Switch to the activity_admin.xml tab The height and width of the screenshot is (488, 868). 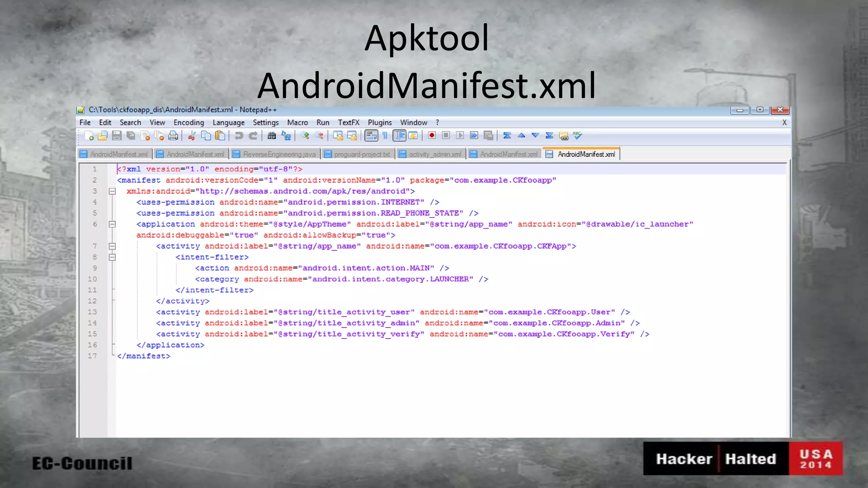tap(431, 154)
